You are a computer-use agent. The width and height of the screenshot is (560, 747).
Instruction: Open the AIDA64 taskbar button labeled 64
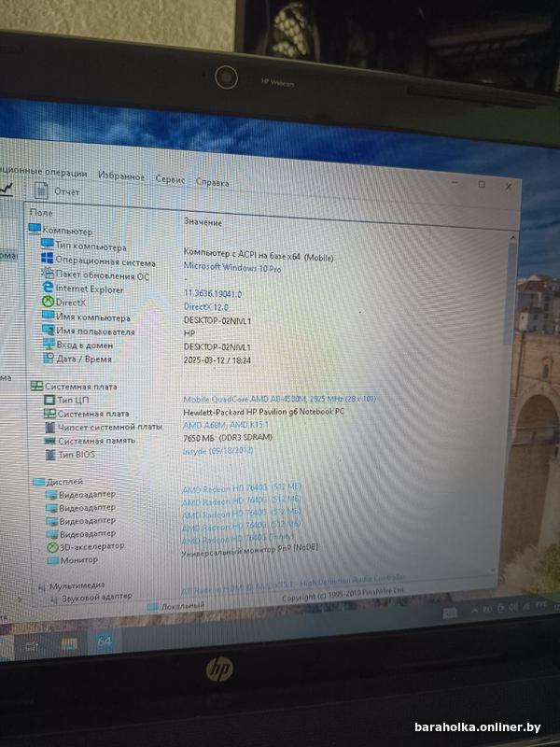105,641
